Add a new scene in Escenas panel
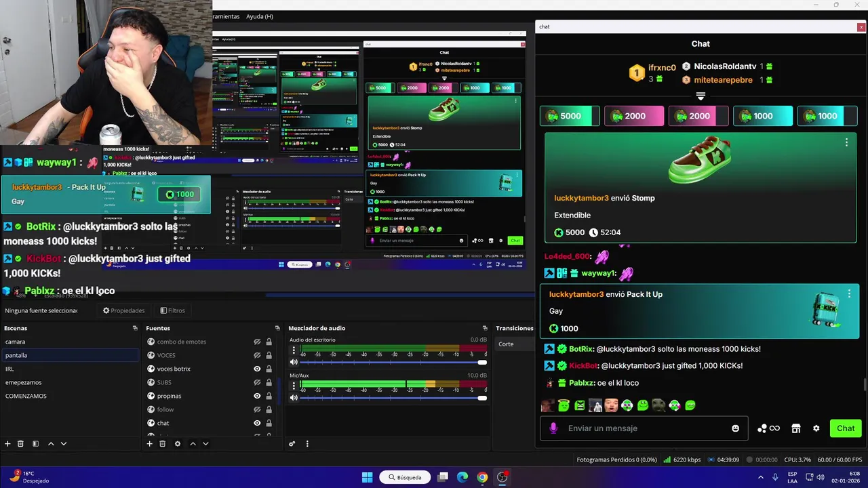 pos(7,444)
